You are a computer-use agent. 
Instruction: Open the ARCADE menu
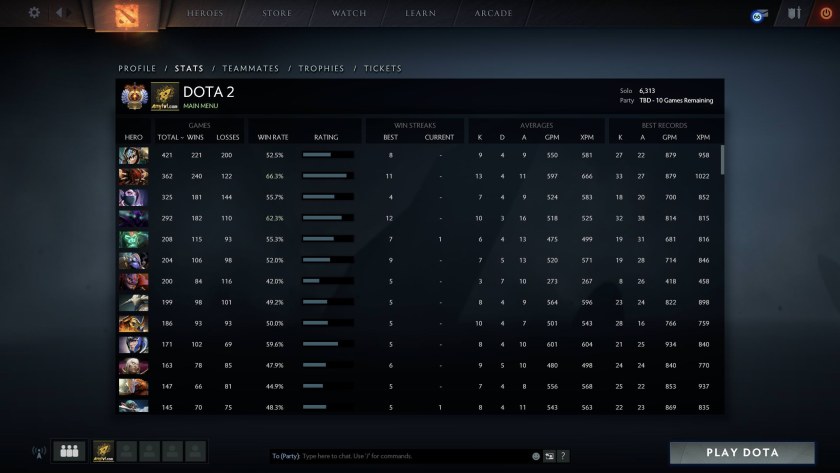[493, 13]
